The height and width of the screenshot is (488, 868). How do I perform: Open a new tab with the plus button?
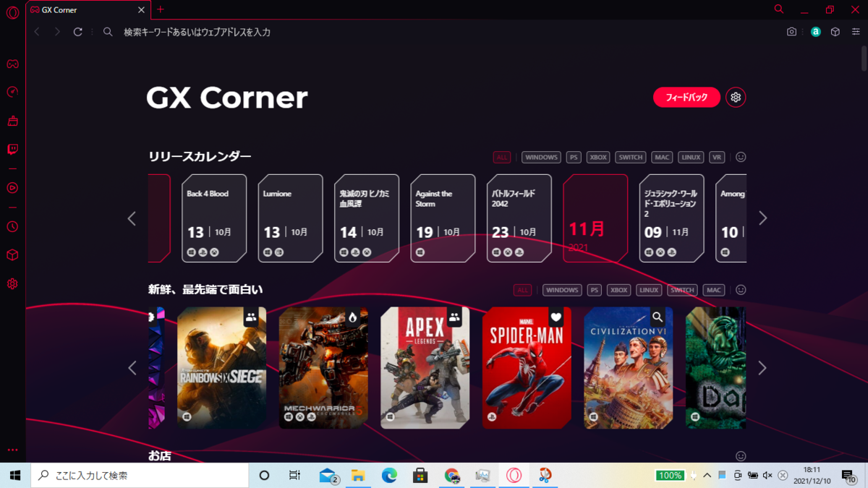pyautogui.click(x=161, y=9)
